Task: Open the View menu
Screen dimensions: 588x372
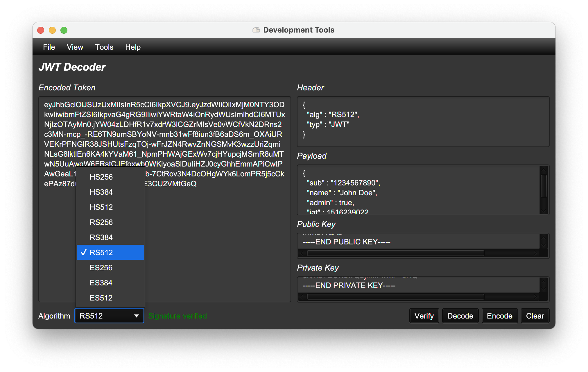Action: tap(75, 47)
